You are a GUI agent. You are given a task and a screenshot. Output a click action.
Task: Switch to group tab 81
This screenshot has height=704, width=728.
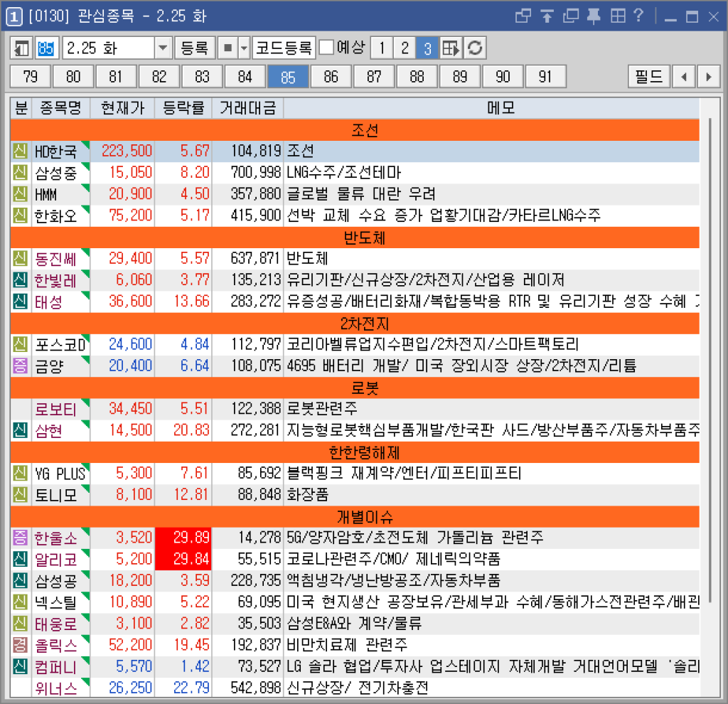[116, 77]
